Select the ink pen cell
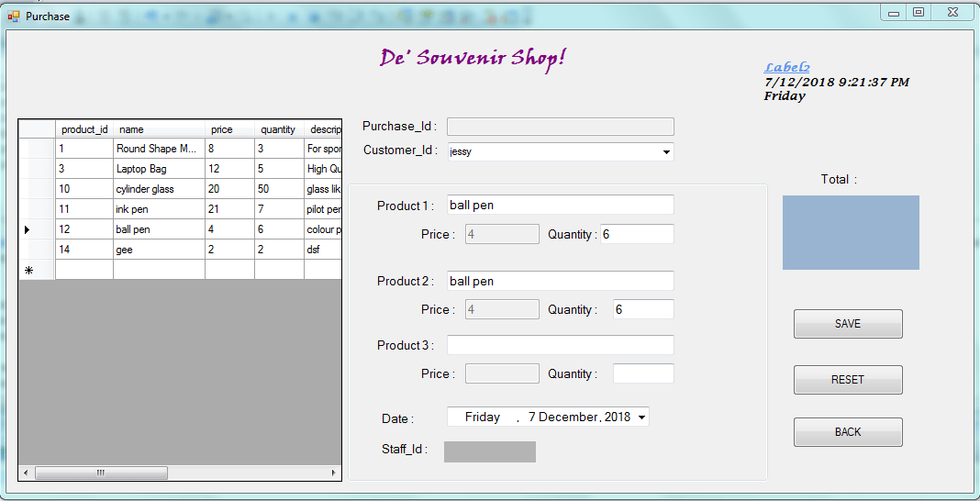 tap(159, 208)
